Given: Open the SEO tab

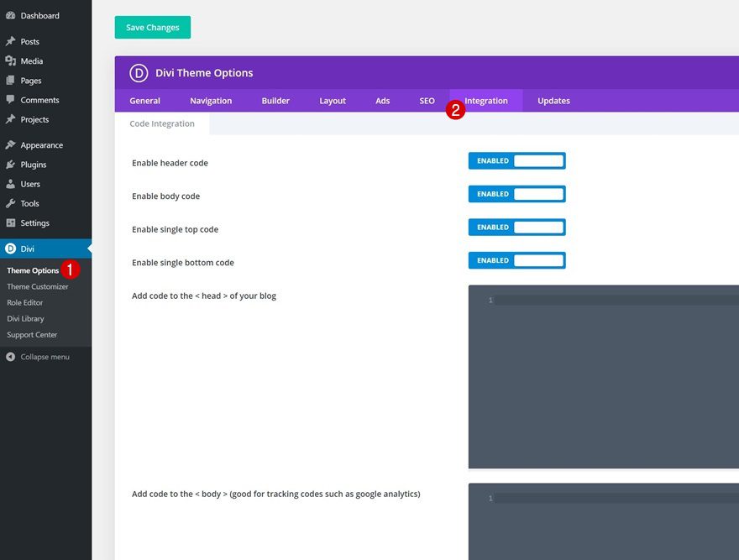Looking at the screenshot, I should point(427,101).
